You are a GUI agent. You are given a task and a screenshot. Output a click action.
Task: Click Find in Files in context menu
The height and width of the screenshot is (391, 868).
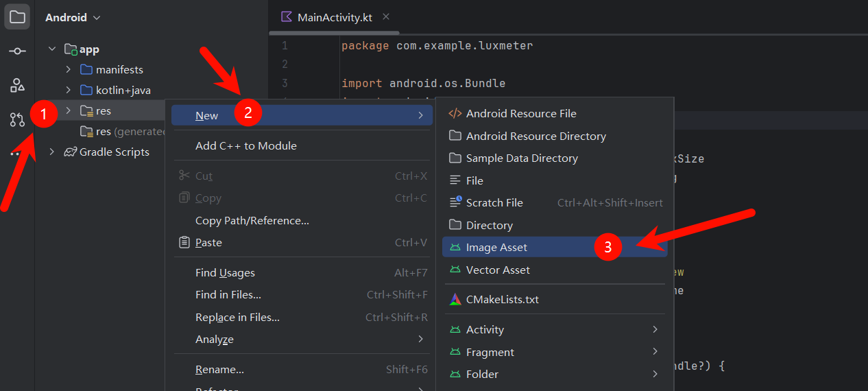point(228,295)
